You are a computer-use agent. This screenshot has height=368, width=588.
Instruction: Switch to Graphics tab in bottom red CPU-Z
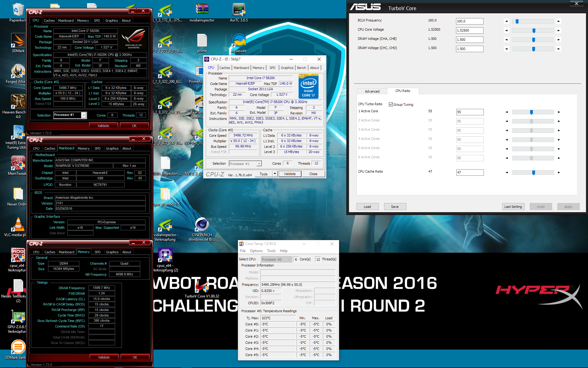[112, 252]
